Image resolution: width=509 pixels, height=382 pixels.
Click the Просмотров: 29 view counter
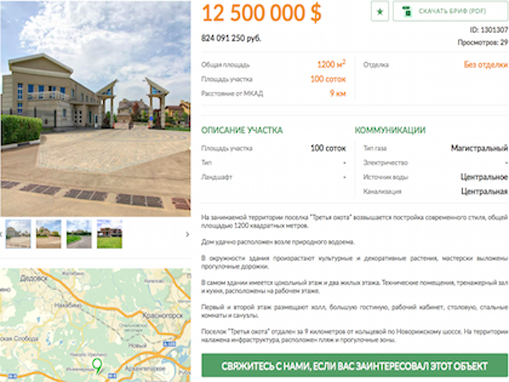click(x=483, y=42)
